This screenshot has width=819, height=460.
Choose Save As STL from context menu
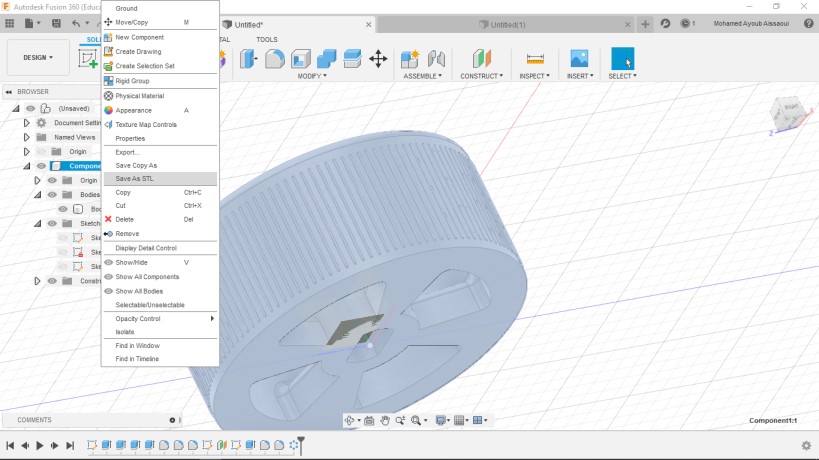[160, 179]
